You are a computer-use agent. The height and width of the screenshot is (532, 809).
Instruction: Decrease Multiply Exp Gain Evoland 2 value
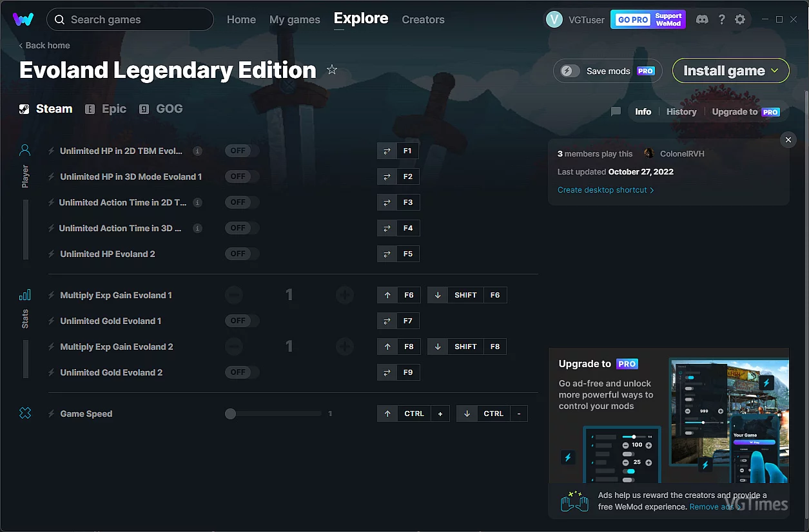click(x=234, y=347)
